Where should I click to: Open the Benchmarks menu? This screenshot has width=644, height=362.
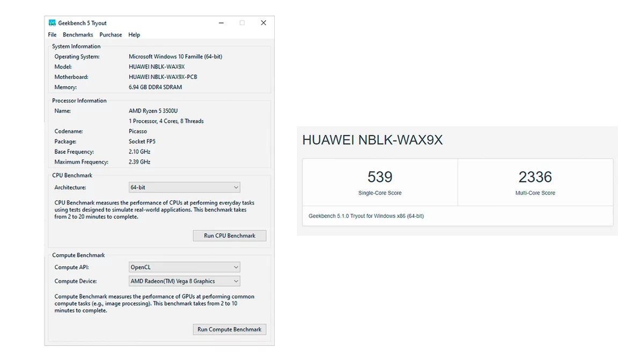coord(78,35)
